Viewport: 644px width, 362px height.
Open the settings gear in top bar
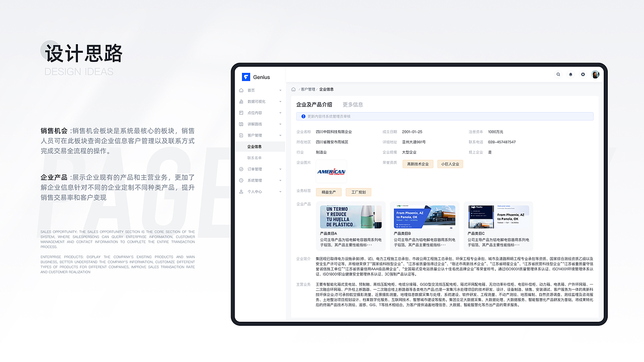pyautogui.click(x=583, y=74)
